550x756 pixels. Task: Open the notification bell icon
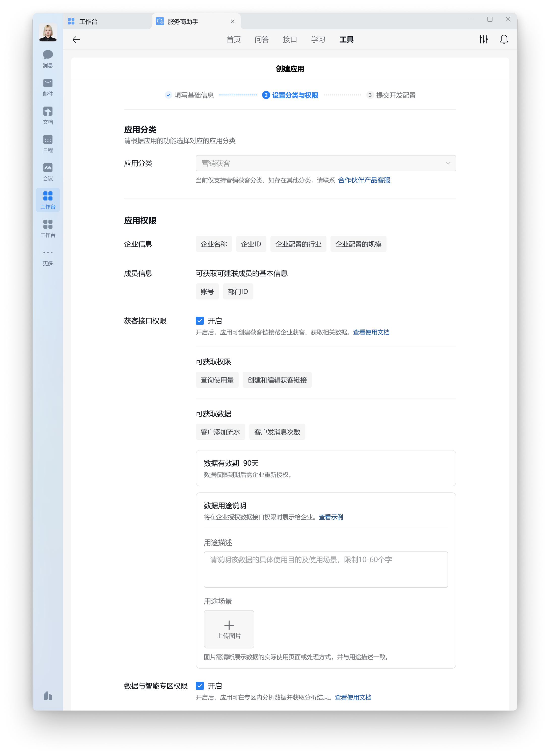pos(504,40)
